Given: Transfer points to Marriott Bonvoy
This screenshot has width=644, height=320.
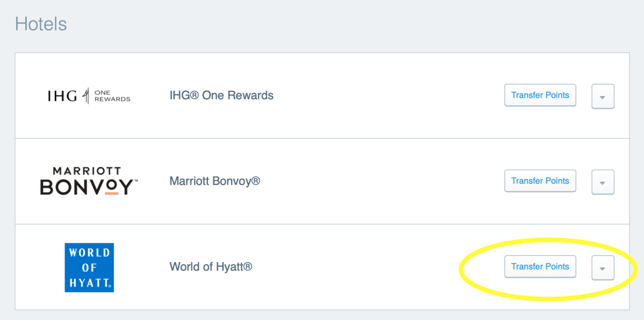Looking at the screenshot, I should (540, 181).
